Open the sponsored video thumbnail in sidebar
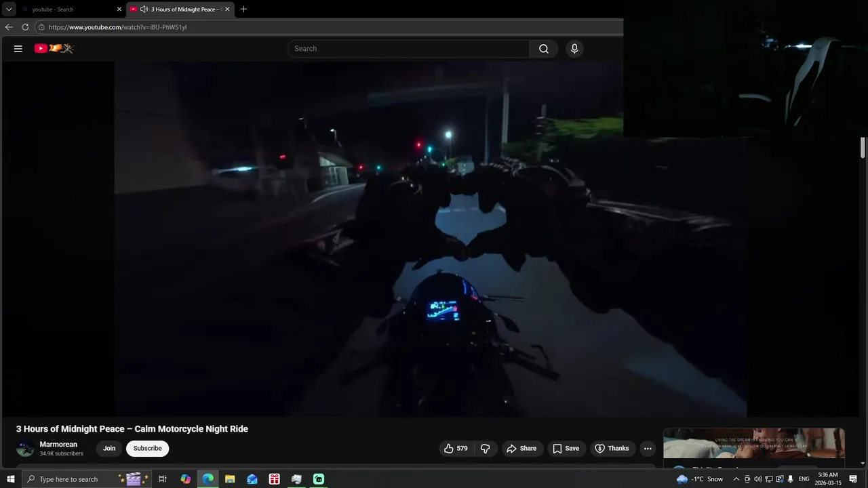The image size is (868, 488). [x=753, y=443]
